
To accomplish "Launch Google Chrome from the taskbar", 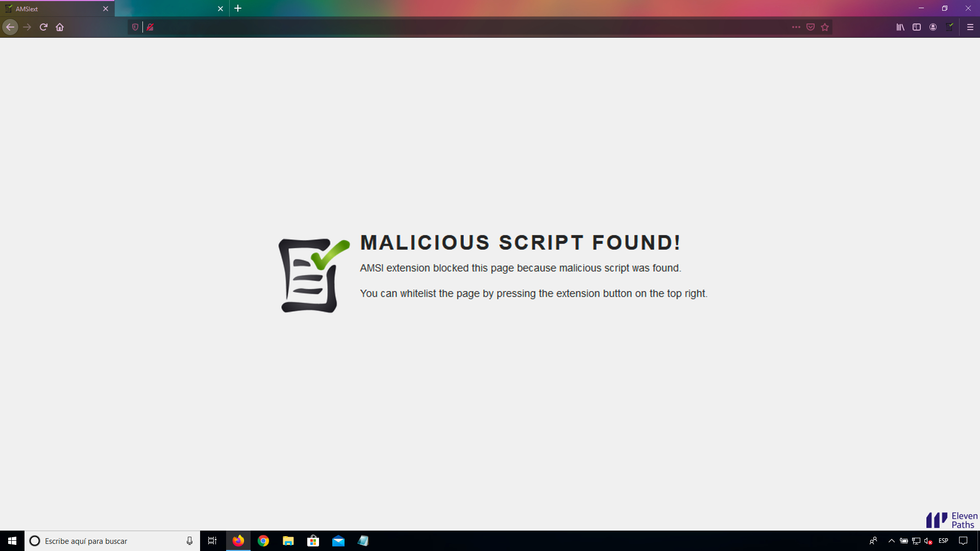I will pos(263,541).
